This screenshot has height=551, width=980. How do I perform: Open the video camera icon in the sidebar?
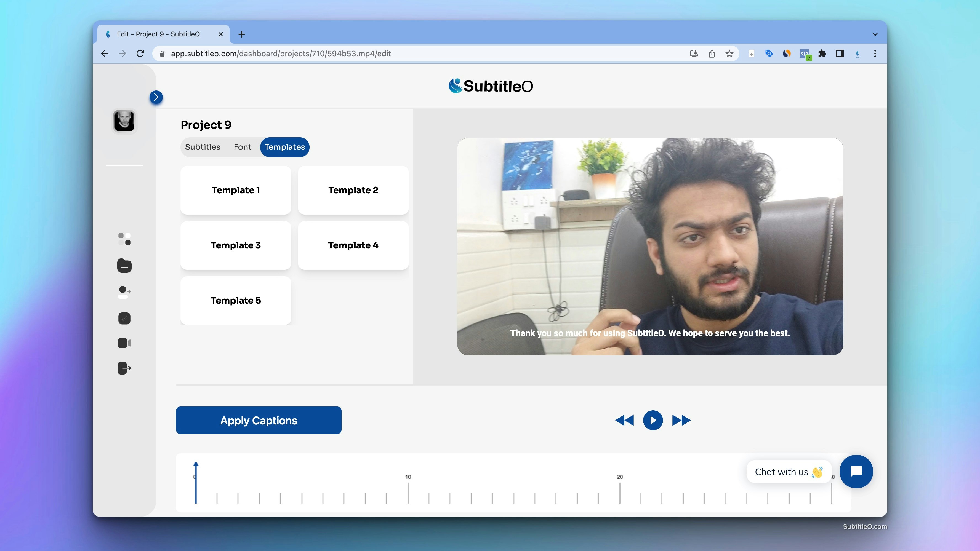(124, 343)
